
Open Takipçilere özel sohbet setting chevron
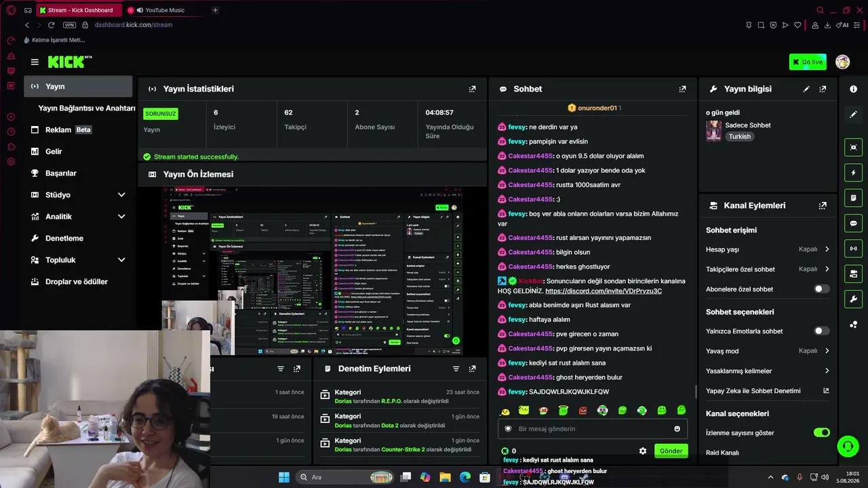pyautogui.click(x=827, y=269)
